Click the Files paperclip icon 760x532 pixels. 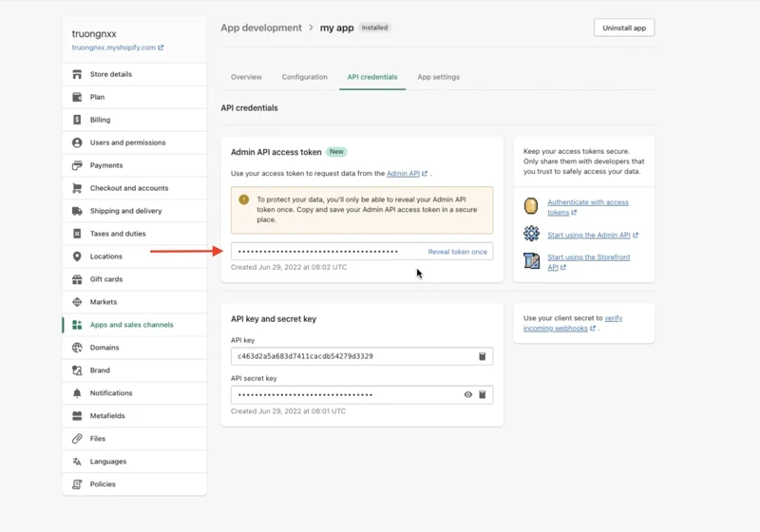pyautogui.click(x=77, y=439)
